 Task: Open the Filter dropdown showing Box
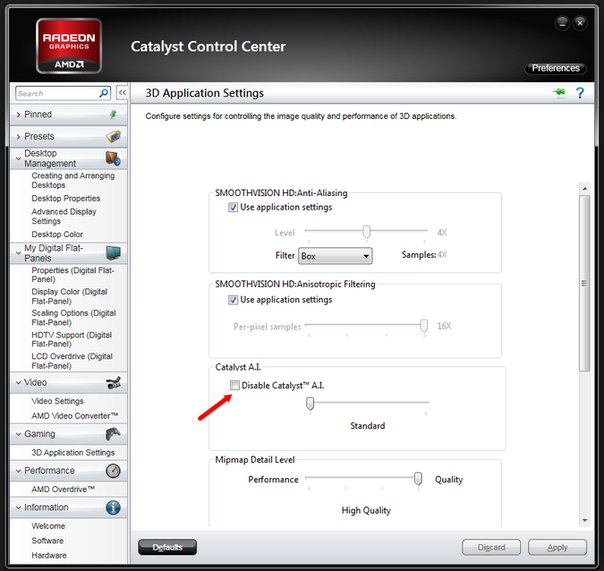tap(335, 256)
